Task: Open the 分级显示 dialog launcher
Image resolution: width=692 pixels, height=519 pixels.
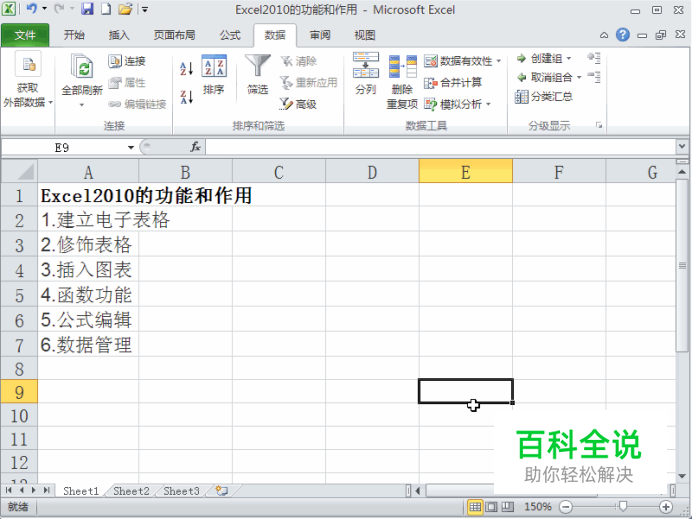Action: [x=599, y=126]
